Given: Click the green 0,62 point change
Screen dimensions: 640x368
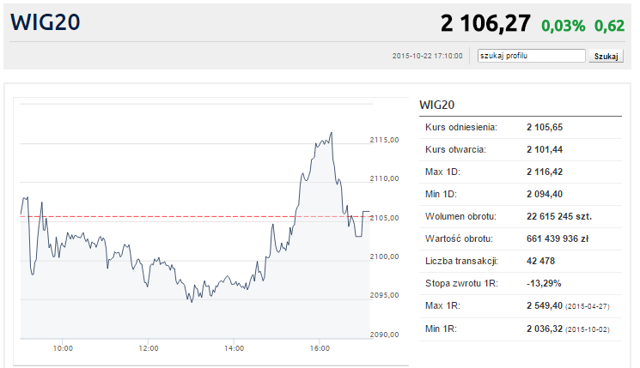Looking at the screenshot, I should point(609,26).
